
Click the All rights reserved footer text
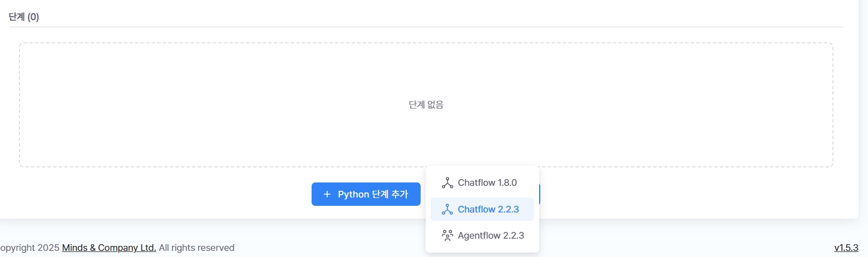(x=196, y=248)
